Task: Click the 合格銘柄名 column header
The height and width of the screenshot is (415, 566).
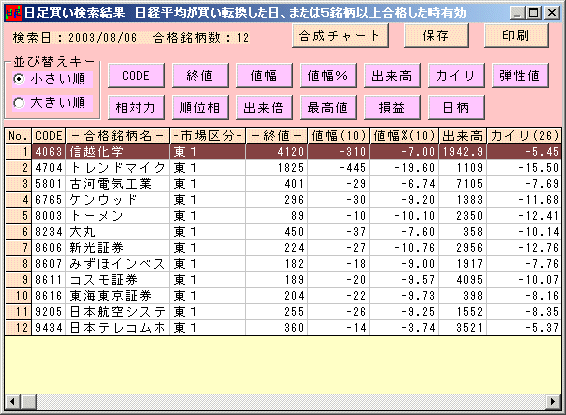Action: (118, 136)
